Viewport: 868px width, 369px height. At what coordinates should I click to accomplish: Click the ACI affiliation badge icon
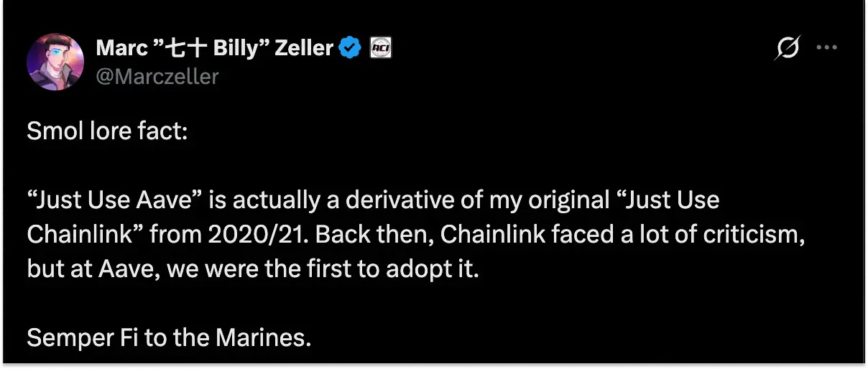pyautogui.click(x=380, y=49)
